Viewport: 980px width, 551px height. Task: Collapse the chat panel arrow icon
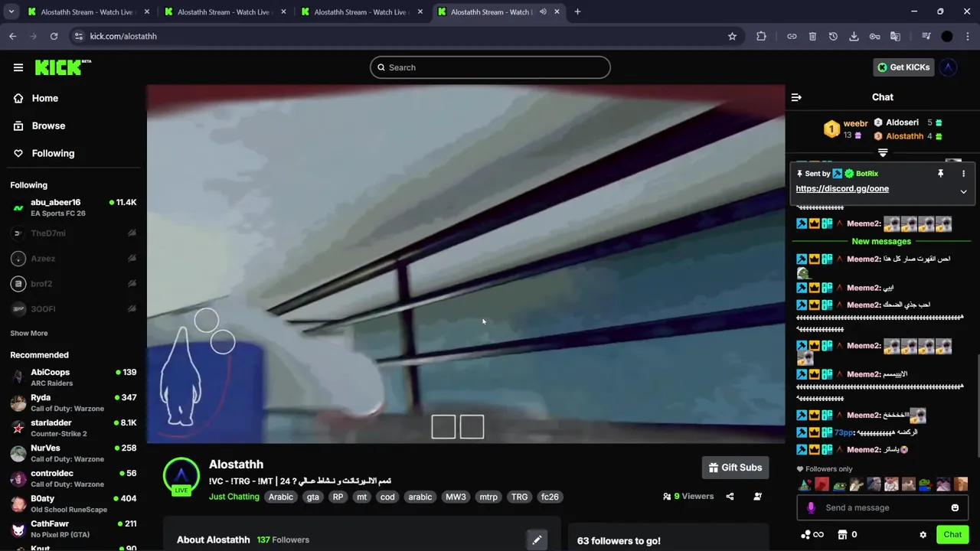click(796, 97)
